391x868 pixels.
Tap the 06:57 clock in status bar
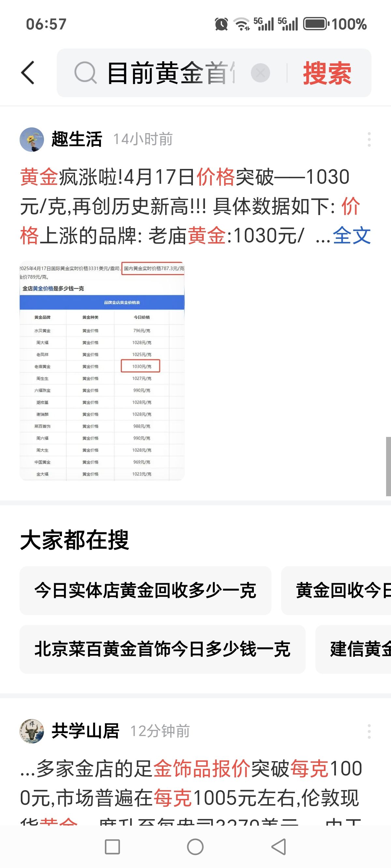[46, 24]
